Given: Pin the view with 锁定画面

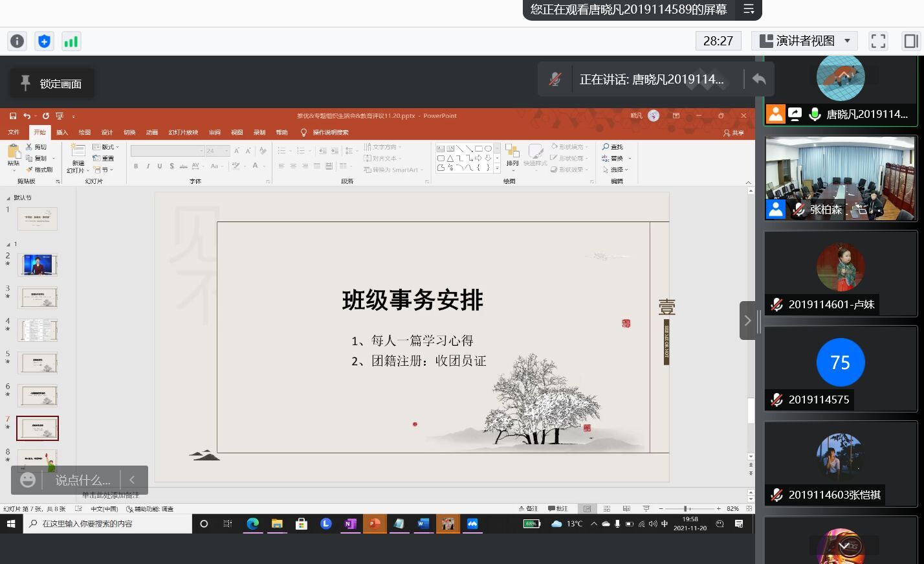Looking at the screenshot, I should click(52, 84).
